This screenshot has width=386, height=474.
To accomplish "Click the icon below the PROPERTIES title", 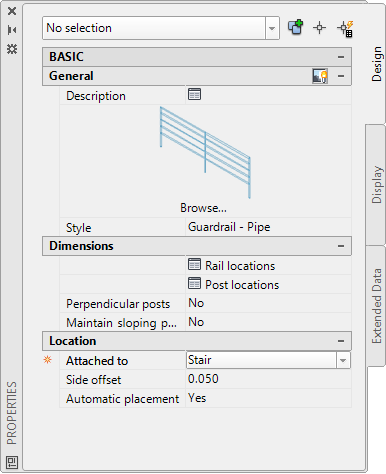I will pos(12,462).
